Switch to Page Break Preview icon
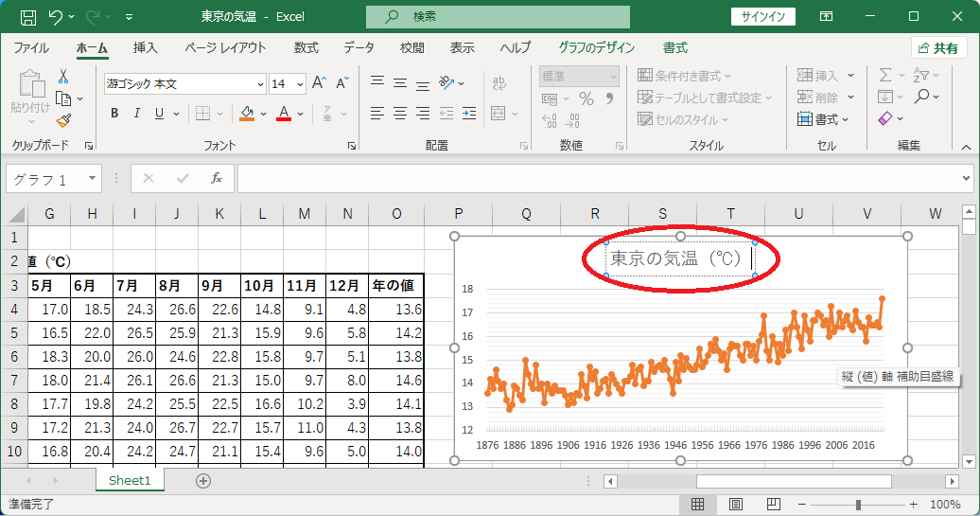 click(x=773, y=504)
